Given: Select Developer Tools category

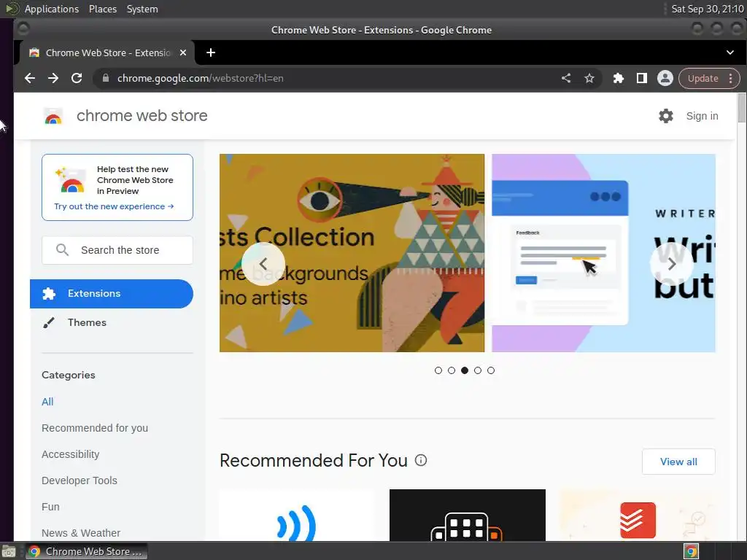Looking at the screenshot, I should 79,481.
